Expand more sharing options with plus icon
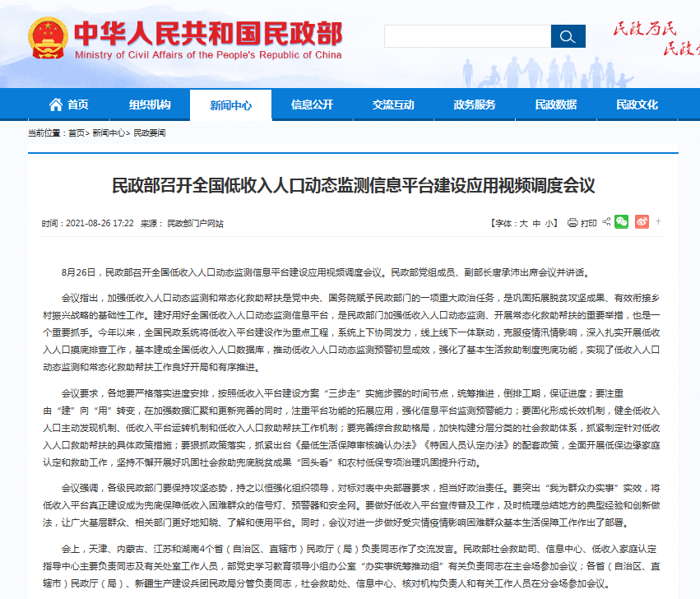The height and width of the screenshot is (599, 700). tap(658, 222)
